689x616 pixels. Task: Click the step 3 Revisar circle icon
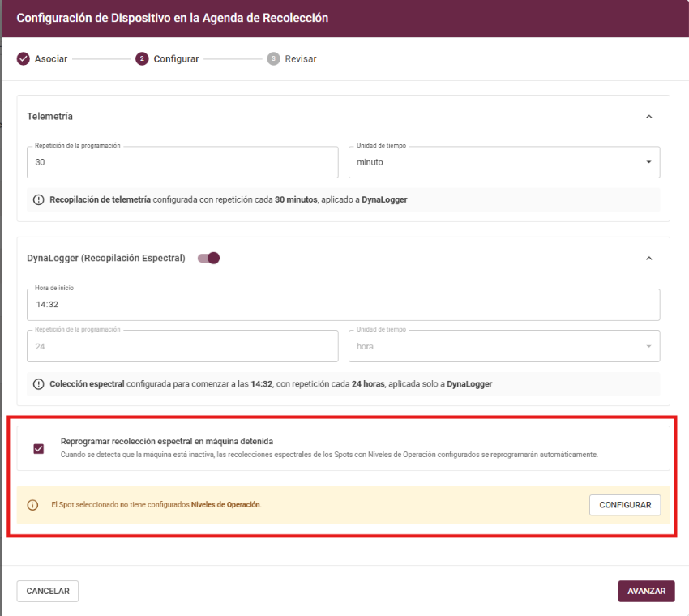[x=273, y=59]
